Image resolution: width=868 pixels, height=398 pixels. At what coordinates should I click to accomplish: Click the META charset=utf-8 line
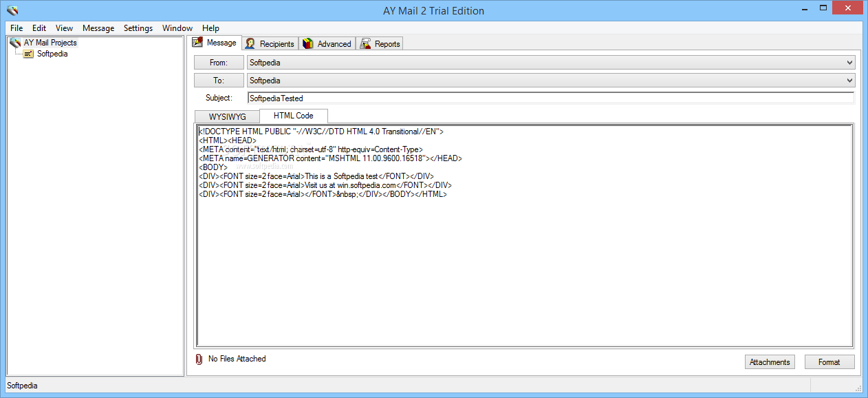pos(310,149)
